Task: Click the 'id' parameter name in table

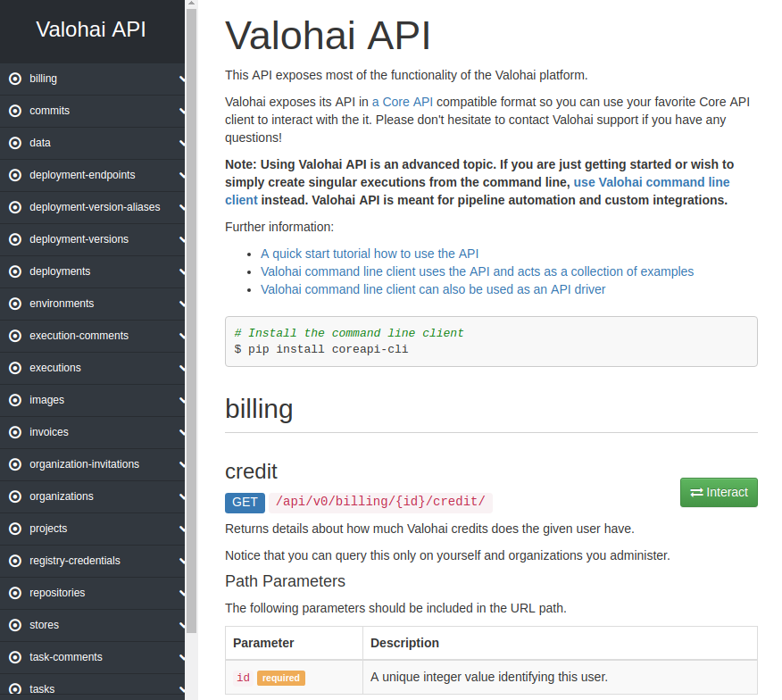Action: 244,678
